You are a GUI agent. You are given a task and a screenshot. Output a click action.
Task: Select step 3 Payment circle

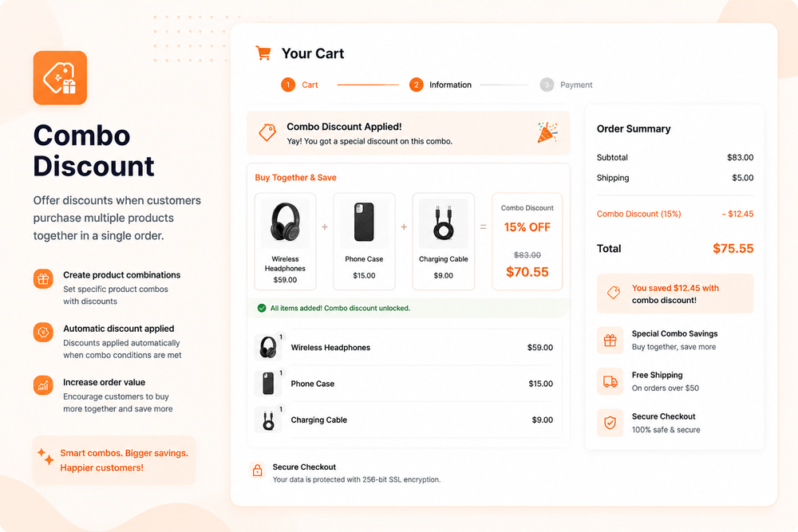(547, 85)
